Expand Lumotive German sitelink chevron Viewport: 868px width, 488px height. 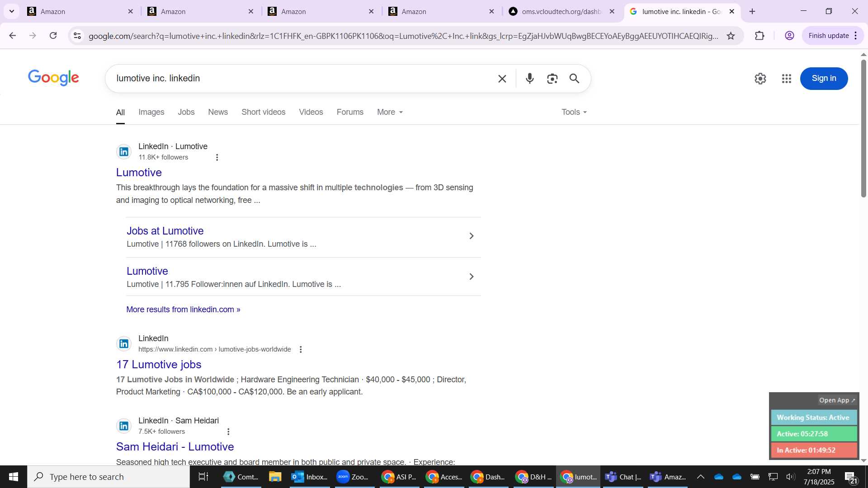[471, 277]
